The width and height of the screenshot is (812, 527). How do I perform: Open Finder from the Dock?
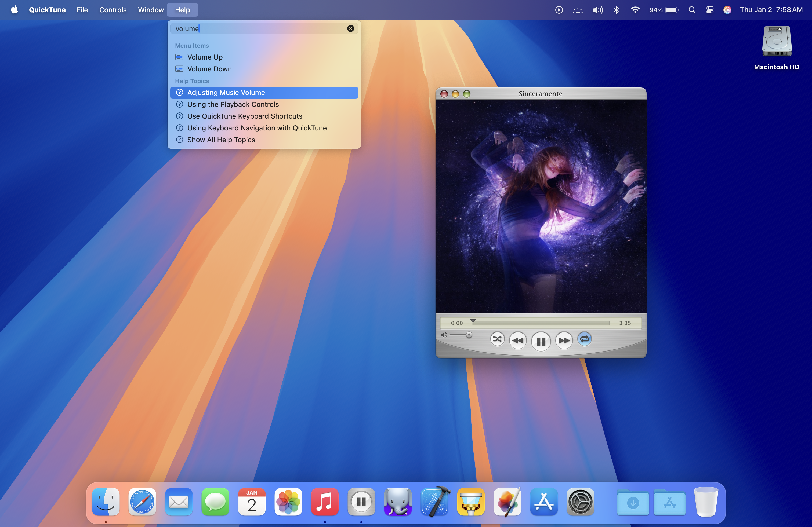[x=106, y=502]
